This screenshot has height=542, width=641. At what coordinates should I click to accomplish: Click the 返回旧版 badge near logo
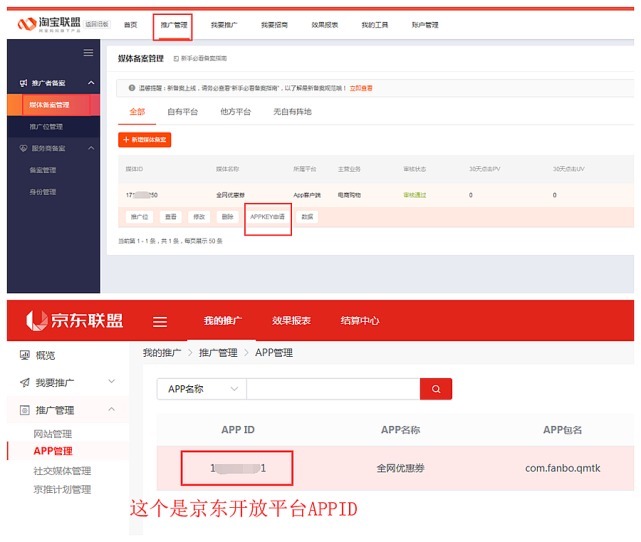(x=97, y=24)
